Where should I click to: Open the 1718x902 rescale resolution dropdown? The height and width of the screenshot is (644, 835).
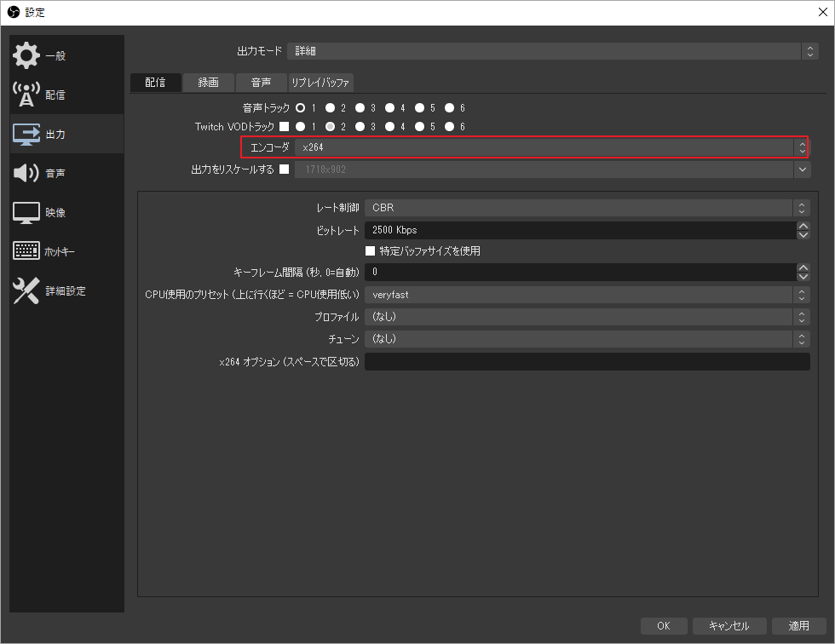pos(552,170)
